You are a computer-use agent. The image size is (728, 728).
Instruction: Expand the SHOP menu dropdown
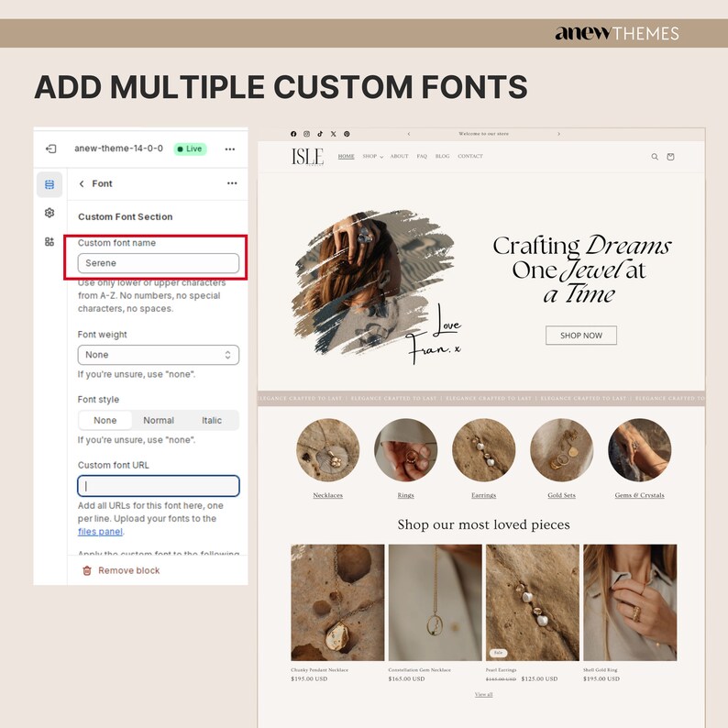pyautogui.click(x=373, y=157)
